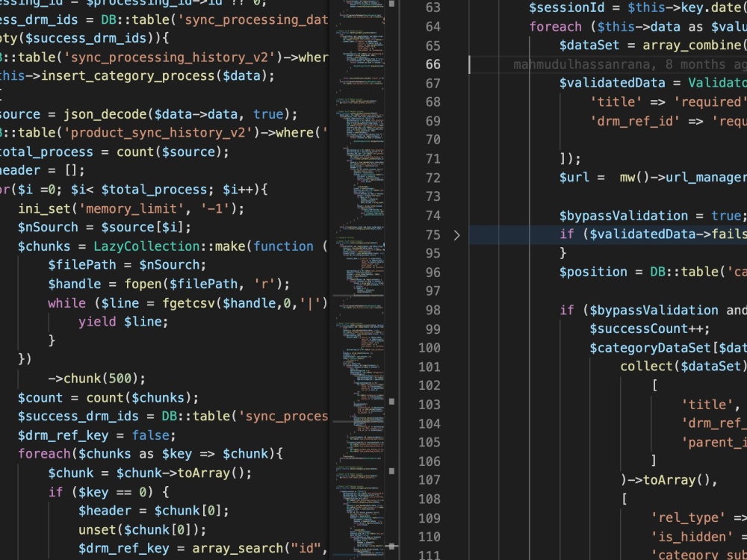Place cursor on "ini_set('memory_limit', '-1');"
The width and height of the screenshot is (747, 560).
[131, 208]
